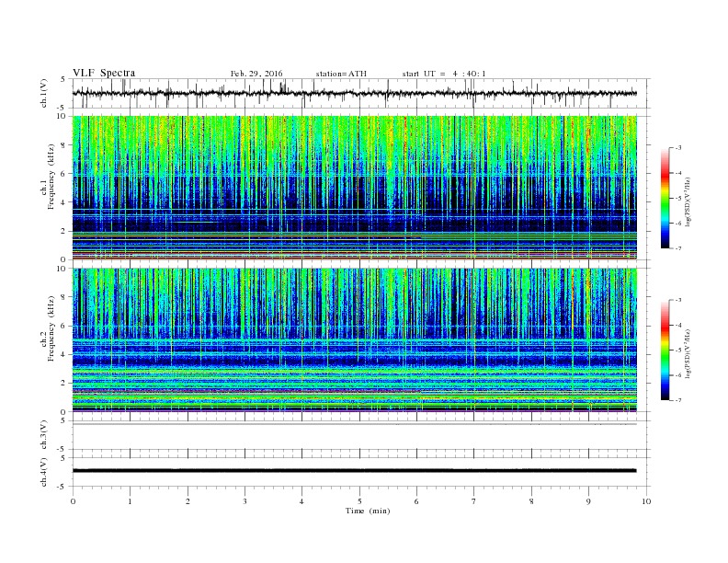Click the ch.2 colorbar log(PSD) unit label
The image size is (728, 563).
click(688, 353)
